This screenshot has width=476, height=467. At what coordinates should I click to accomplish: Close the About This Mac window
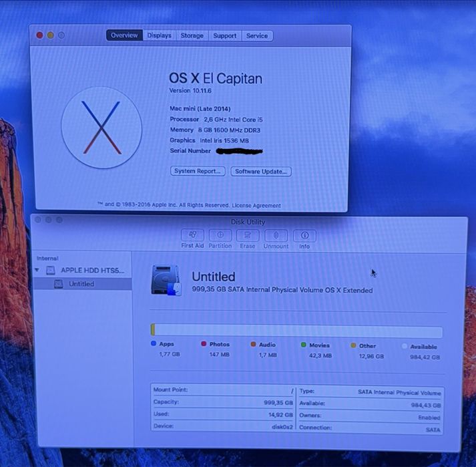[39, 35]
